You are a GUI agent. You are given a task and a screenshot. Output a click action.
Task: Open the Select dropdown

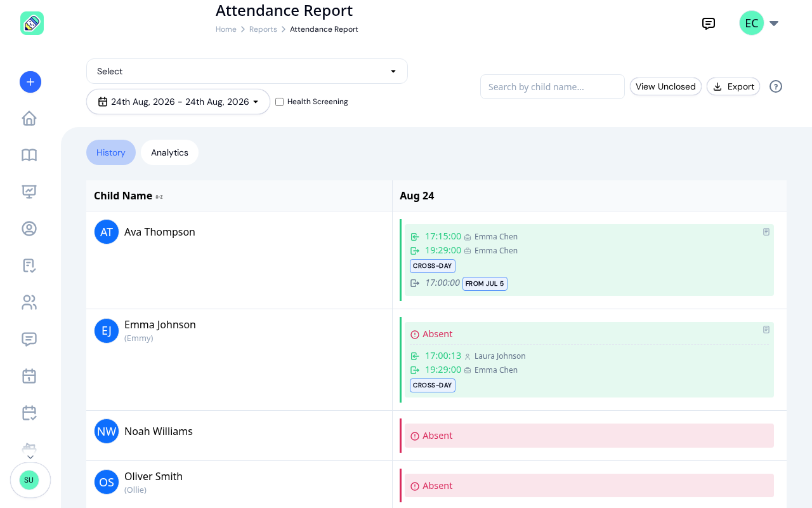tap(247, 71)
